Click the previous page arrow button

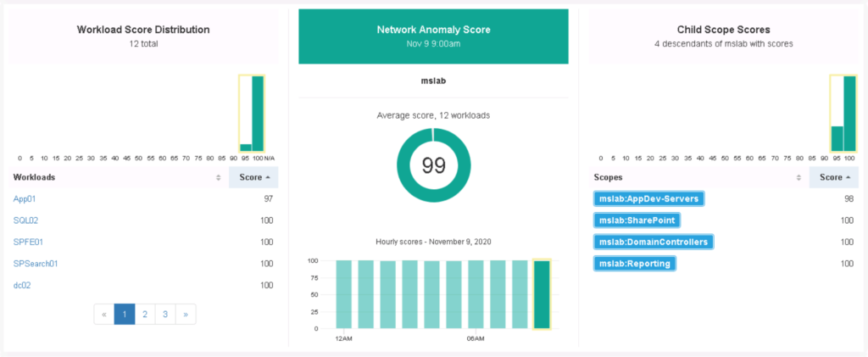(104, 314)
